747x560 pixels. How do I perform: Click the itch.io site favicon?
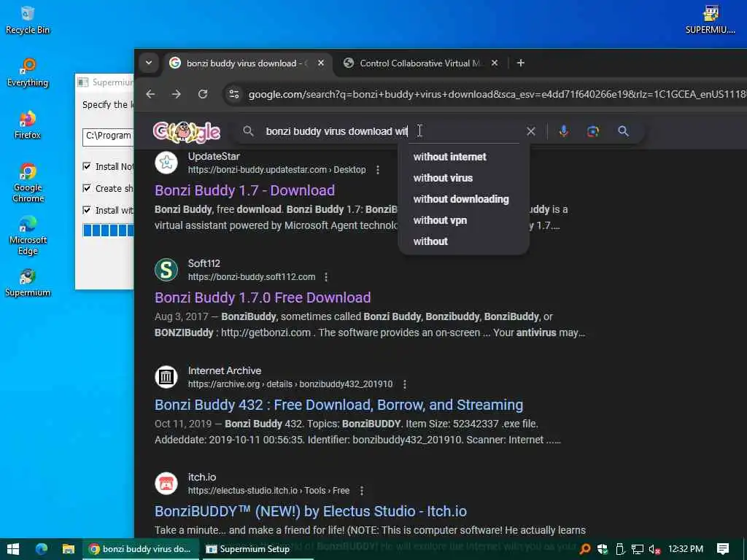tap(166, 483)
